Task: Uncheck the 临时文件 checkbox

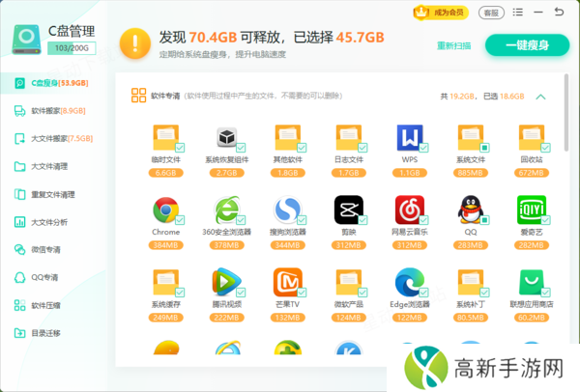Action: click(x=181, y=149)
